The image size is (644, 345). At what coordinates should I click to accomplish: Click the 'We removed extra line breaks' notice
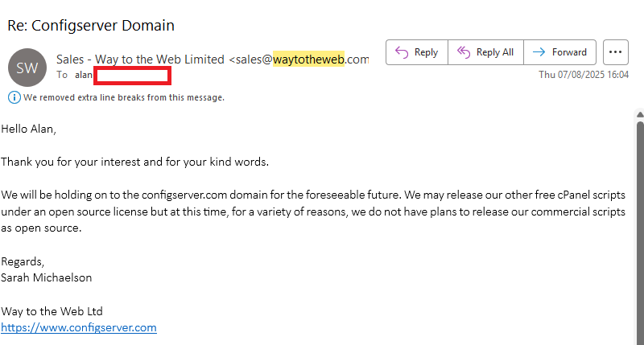(124, 97)
